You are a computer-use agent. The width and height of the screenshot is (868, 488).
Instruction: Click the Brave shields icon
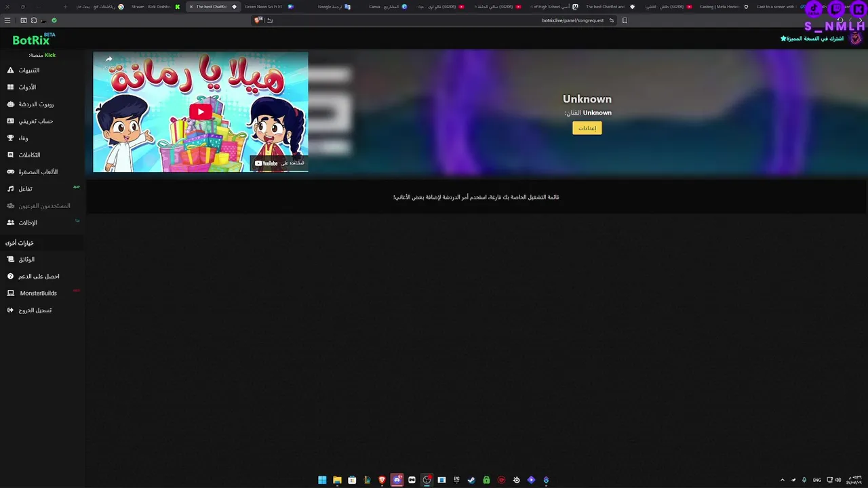(x=258, y=20)
